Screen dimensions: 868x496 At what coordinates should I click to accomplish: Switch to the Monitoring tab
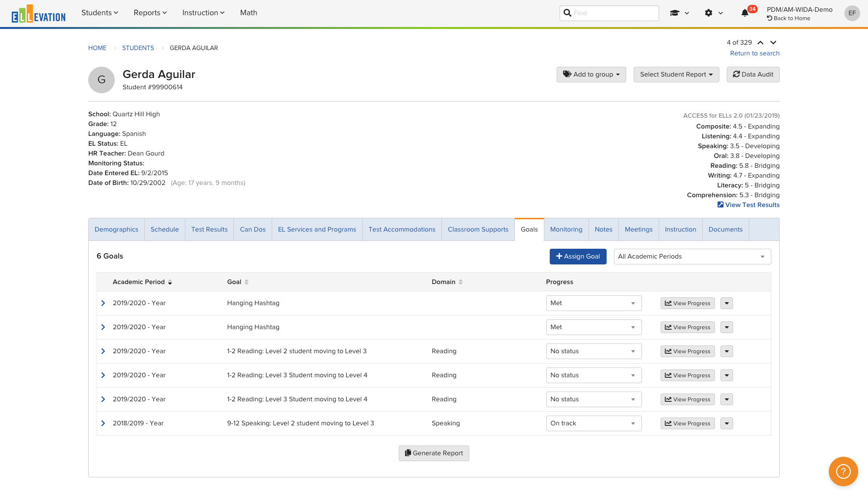click(566, 230)
